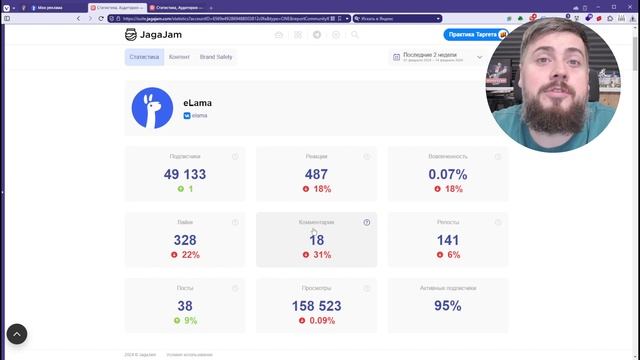Click the eLama community name
The width and height of the screenshot is (640, 360).
coord(198,103)
